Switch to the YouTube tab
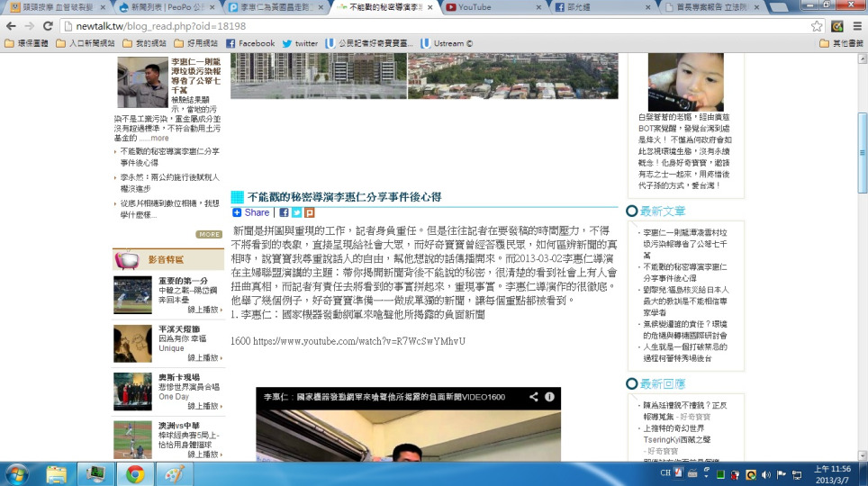This screenshot has height=486, width=868. (493, 7)
